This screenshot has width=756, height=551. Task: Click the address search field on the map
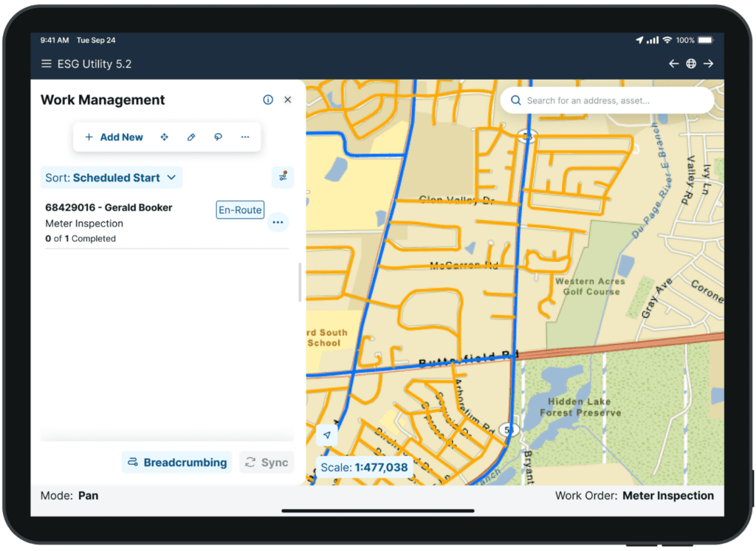[x=607, y=100]
